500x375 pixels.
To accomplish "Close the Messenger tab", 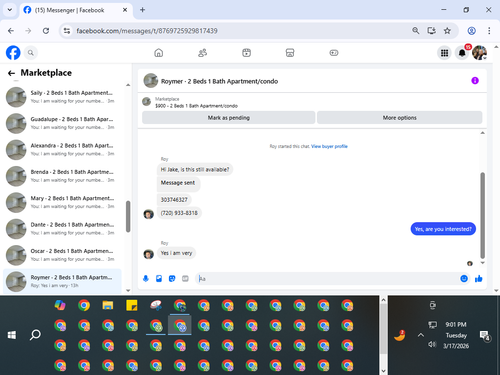I will click(x=125, y=10).
